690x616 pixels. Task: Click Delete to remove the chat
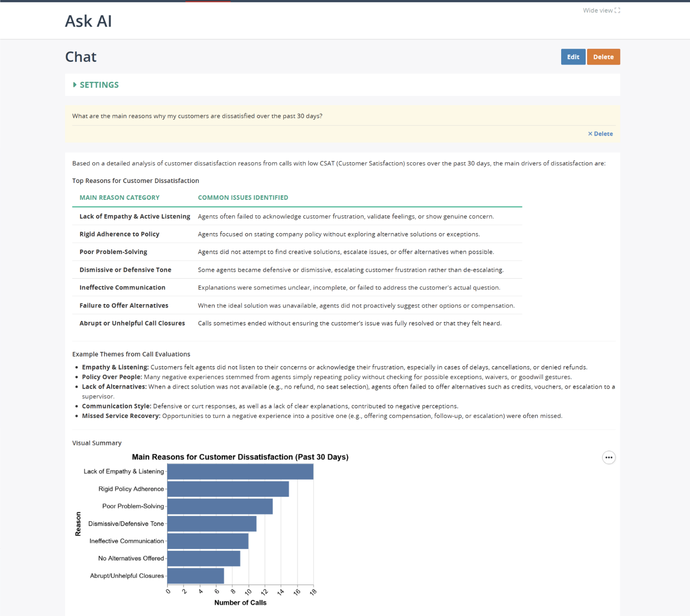pyautogui.click(x=603, y=56)
